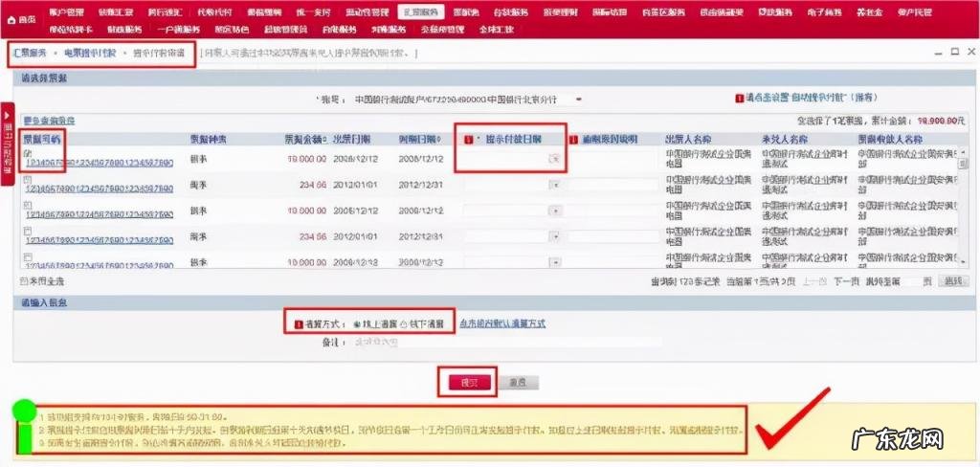
Task: Click the 出票日期 column header
Action: (x=351, y=140)
